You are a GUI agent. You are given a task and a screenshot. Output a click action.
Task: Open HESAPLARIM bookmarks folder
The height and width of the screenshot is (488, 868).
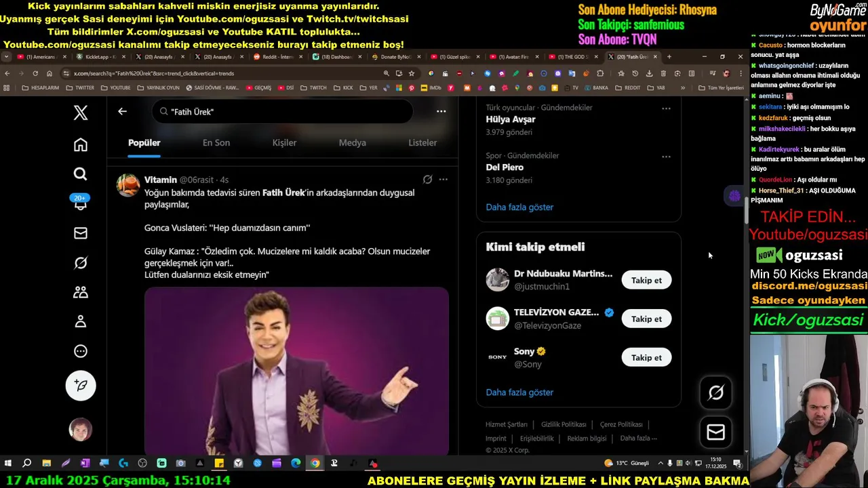click(x=41, y=87)
